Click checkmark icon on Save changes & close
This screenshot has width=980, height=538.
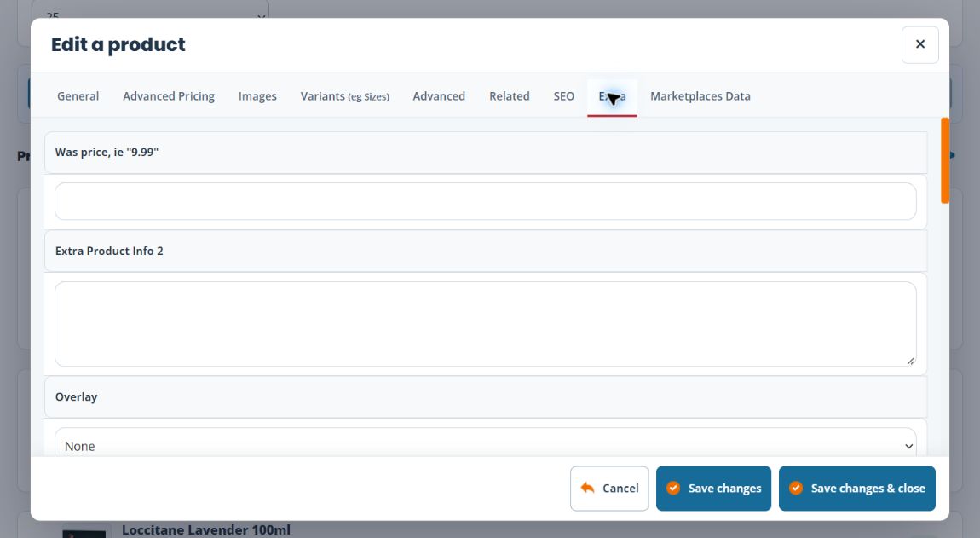pyautogui.click(x=796, y=488)
